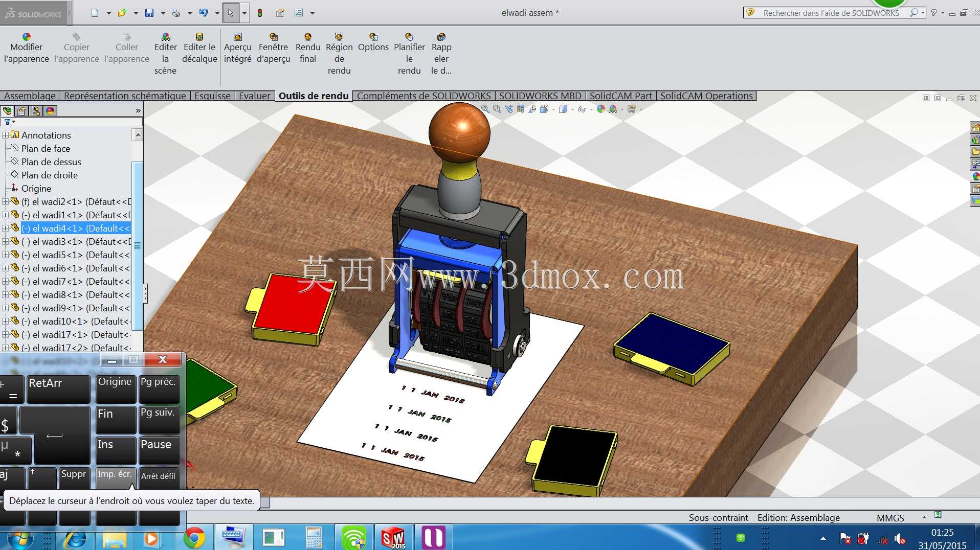Open dropdown arrow next to New document
The width and height of the screenshot is (980, 550).
point(108,13)
